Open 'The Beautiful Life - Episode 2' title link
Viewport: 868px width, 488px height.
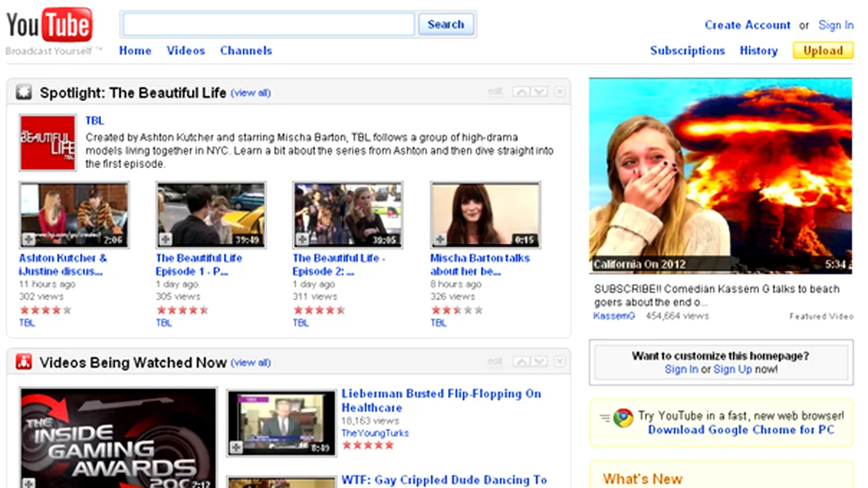(339, 265)
